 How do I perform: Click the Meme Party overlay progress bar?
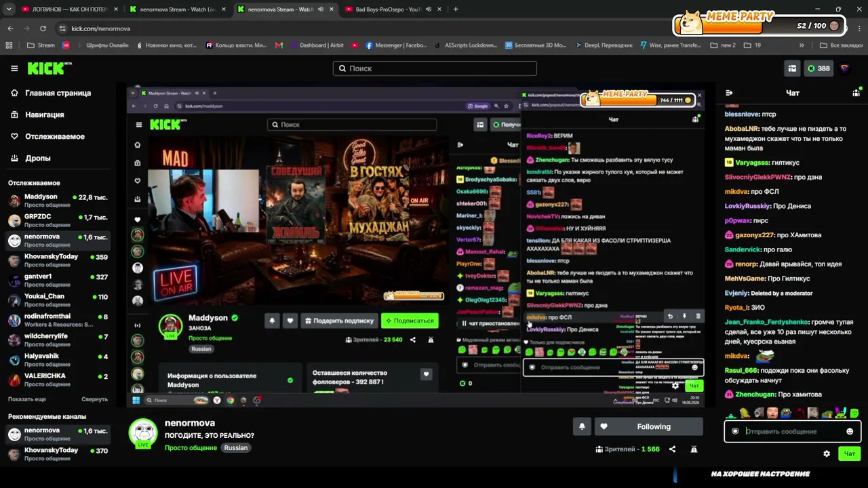759,25
